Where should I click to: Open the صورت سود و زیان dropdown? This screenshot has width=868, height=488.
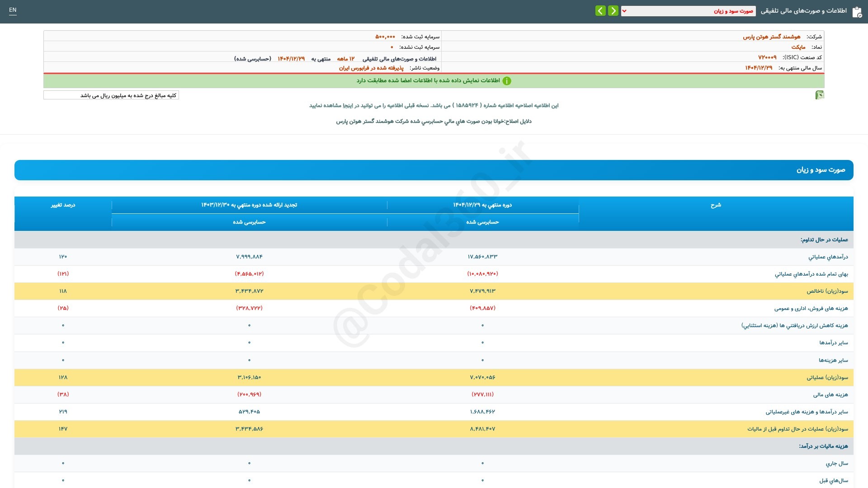688,11
